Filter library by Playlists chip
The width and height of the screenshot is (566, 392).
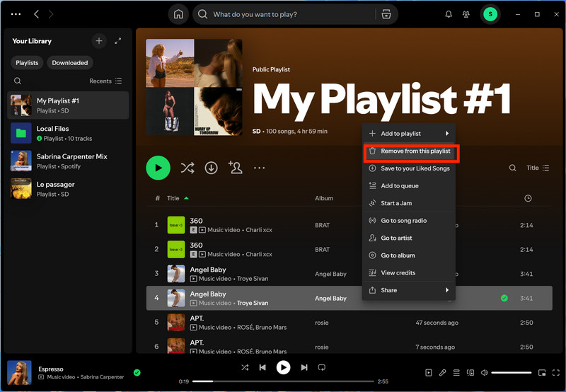[27, 63]
